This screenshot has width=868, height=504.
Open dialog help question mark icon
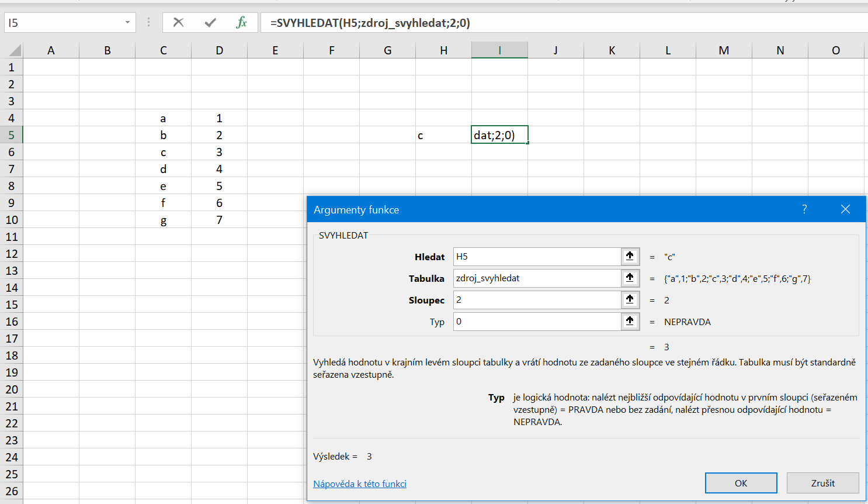pos(804,209)
